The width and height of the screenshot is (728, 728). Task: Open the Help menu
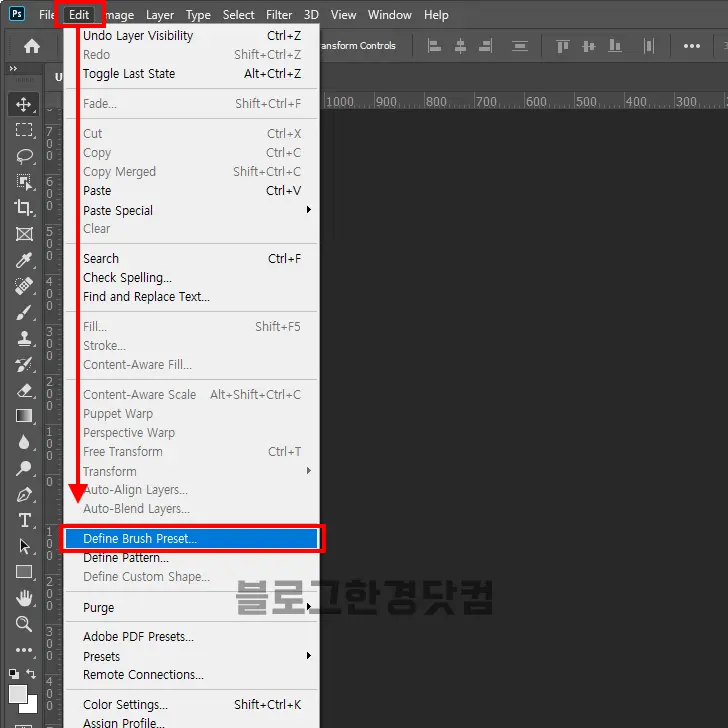[436, 15]
